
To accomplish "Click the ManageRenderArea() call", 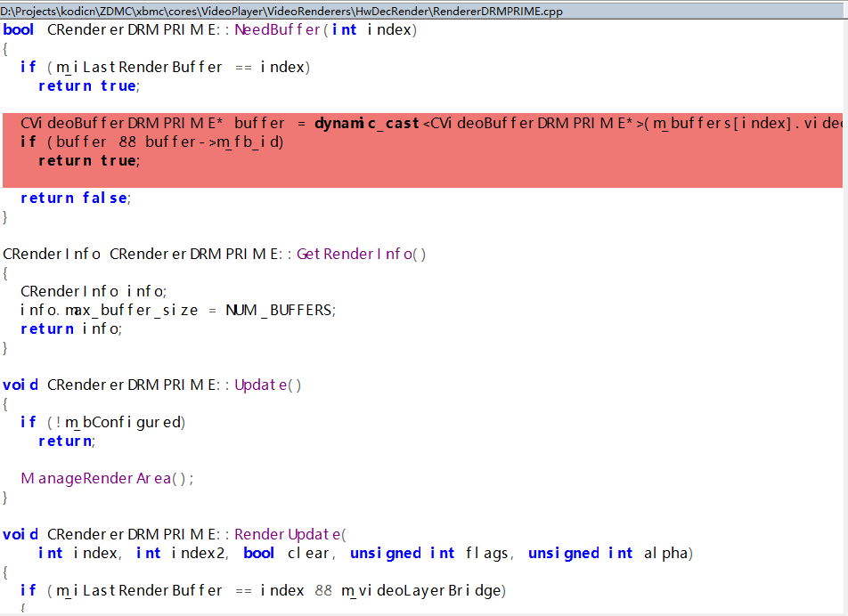I will coord(107,478).
